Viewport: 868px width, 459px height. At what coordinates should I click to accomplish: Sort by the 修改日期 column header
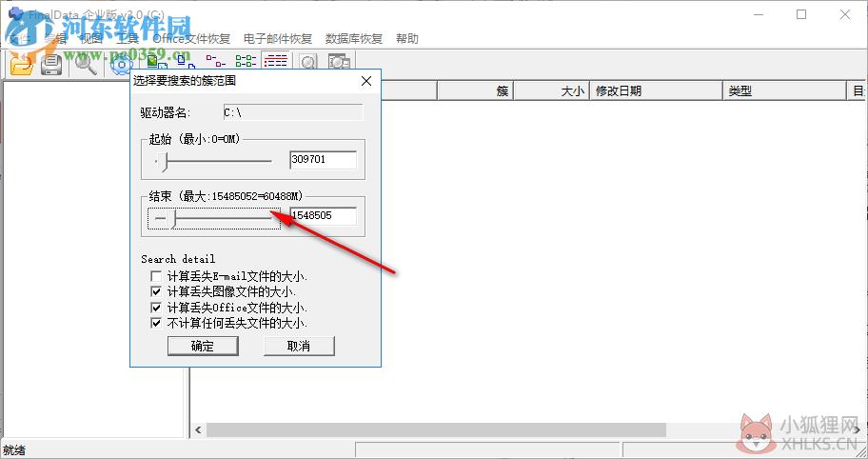pos(657,91)
